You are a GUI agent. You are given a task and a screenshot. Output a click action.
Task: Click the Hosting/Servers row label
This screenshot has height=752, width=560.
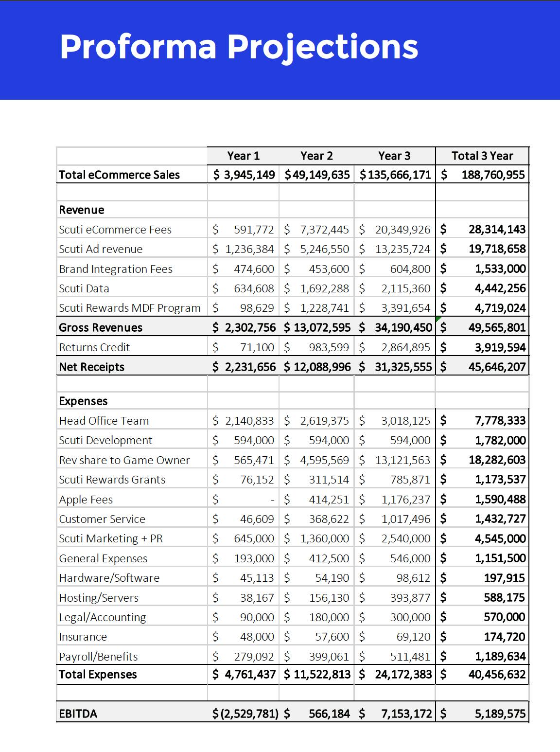[x=99, y=598]
